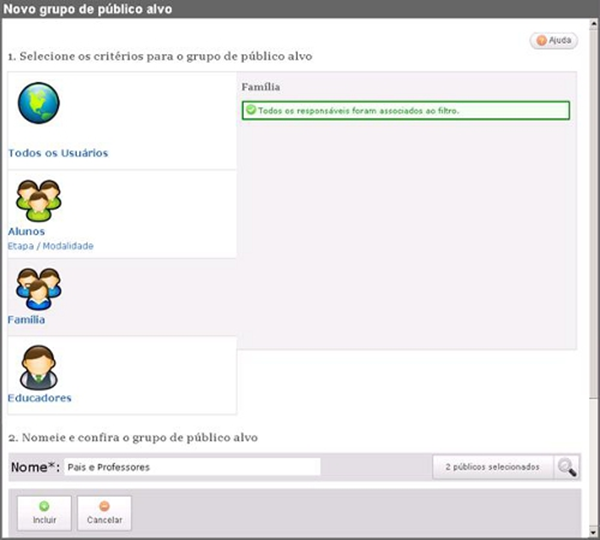Open the Alunos link
This screenshot has height=540, width=600.
tap(26, 232)
